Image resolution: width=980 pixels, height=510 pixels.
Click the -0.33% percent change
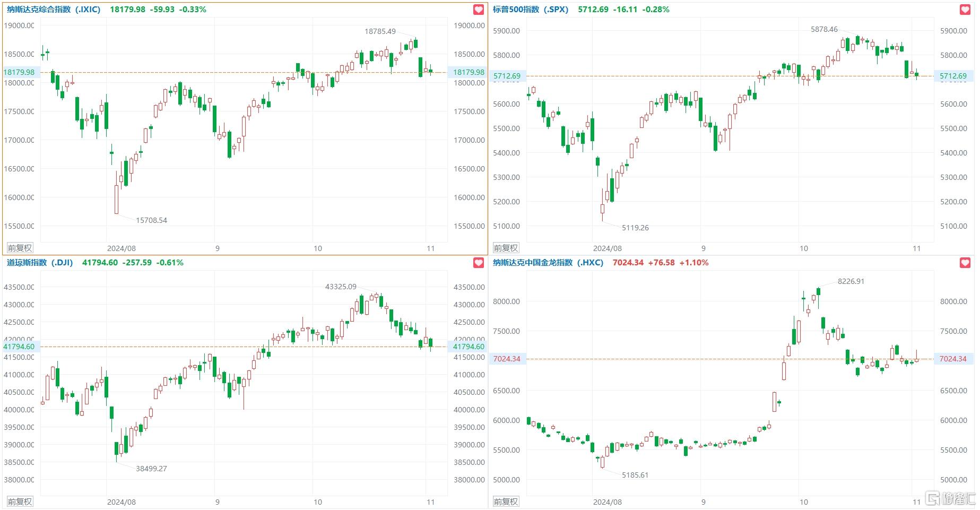pos(193,10)
